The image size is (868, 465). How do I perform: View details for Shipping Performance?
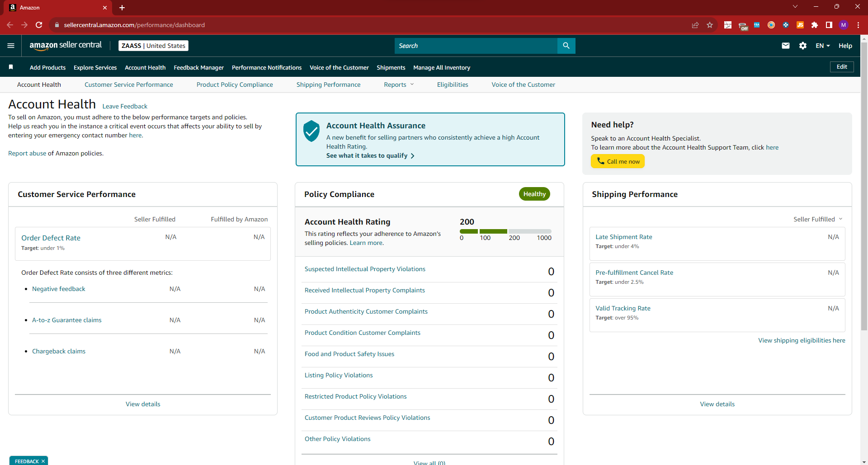717,404
